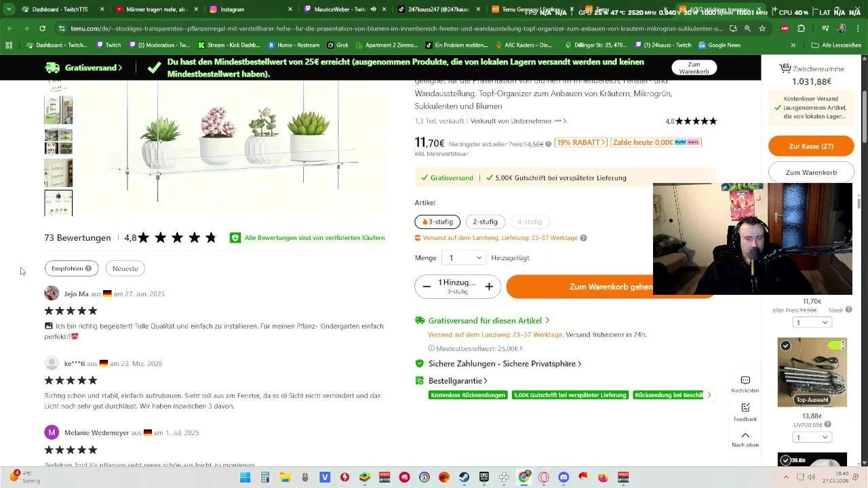Screen dimensions: 868x488
Task: Select the last product thumbnail in gallery
Action: click(x=58, y=203)
